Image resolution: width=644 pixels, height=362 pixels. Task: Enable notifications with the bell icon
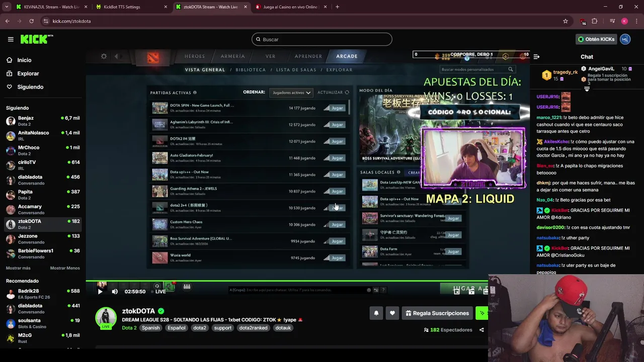(376, 313)
